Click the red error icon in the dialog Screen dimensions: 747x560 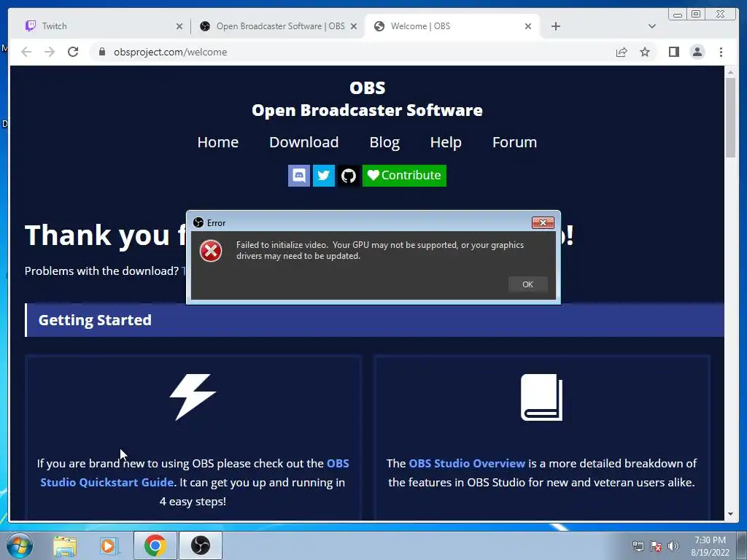pos(211,251)
